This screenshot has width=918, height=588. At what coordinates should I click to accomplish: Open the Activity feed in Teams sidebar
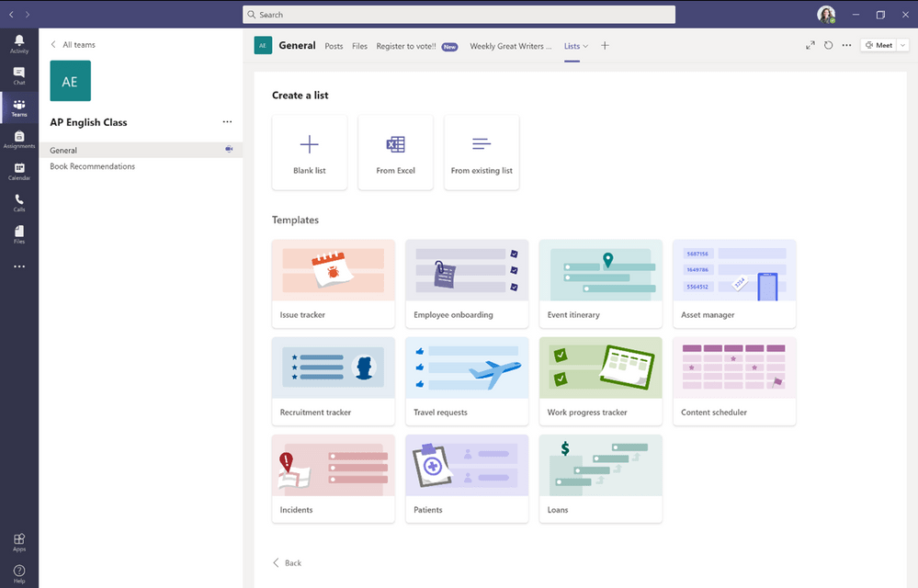pos(18,44)
